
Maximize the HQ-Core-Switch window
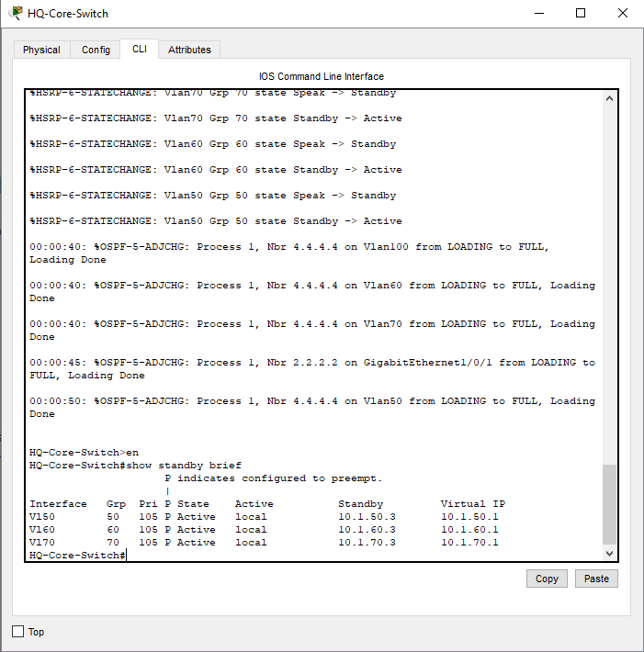[x=581, y=13]
